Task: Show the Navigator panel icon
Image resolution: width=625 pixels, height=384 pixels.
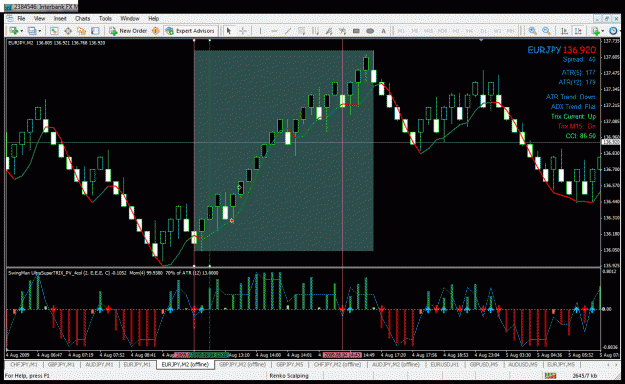Action: point(82,31)
